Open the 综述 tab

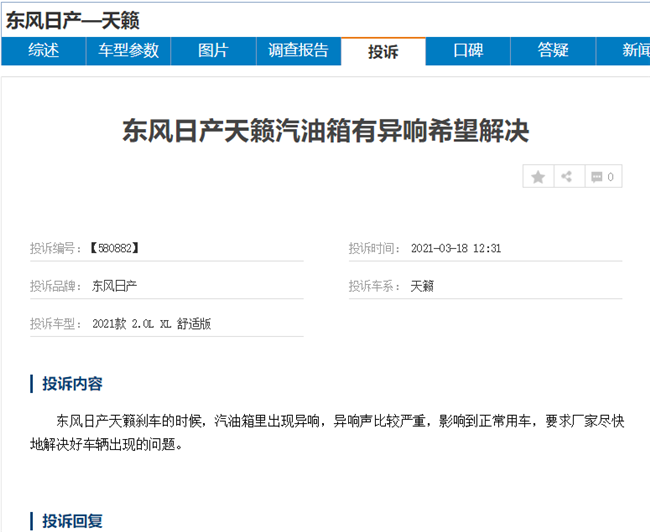click(x=44, y=51)
